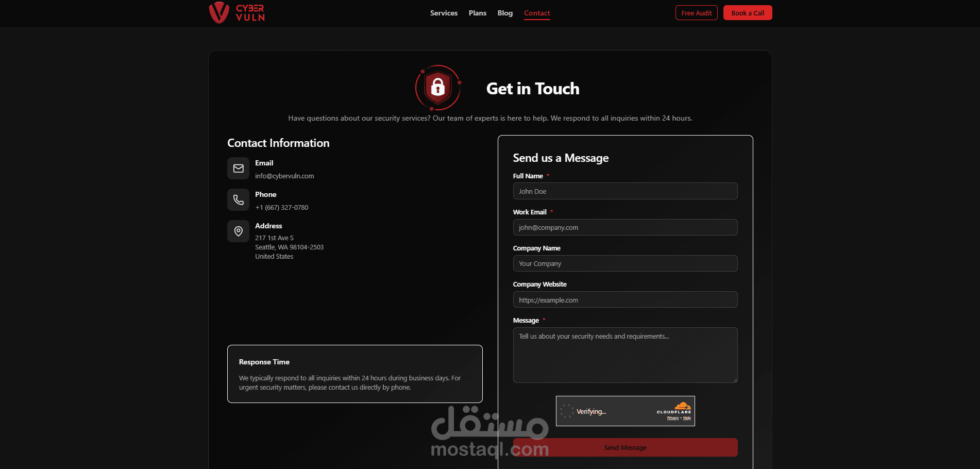Click the 'Company Name' field label
This screenshot has height=469, width=980.
click(537, 248)
